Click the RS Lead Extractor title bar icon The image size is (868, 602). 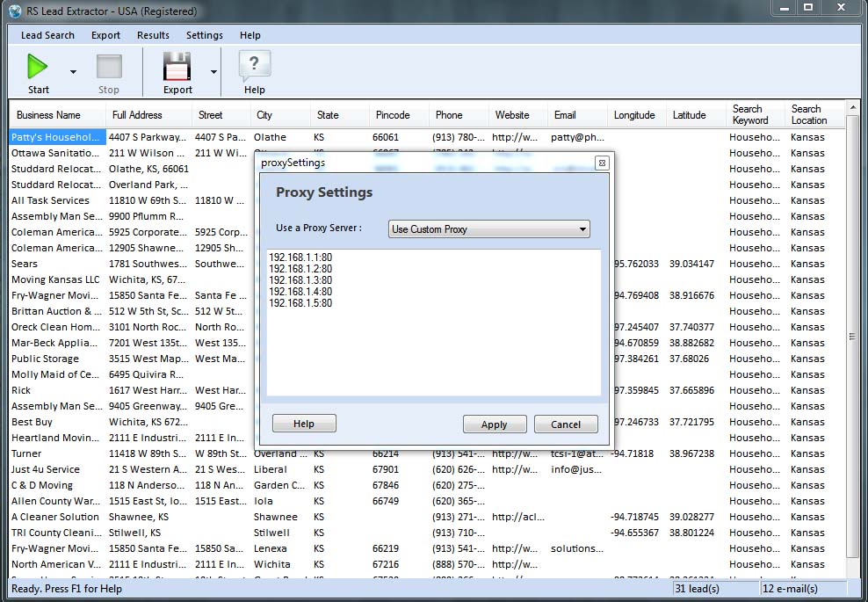pyautogui.click(x=14, y=11)
